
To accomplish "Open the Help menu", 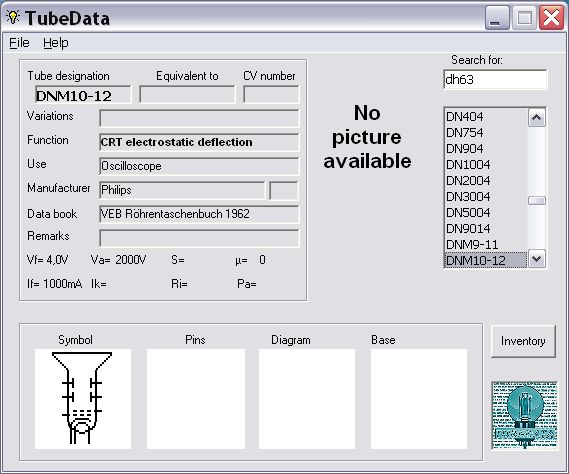I will (56, 43).
